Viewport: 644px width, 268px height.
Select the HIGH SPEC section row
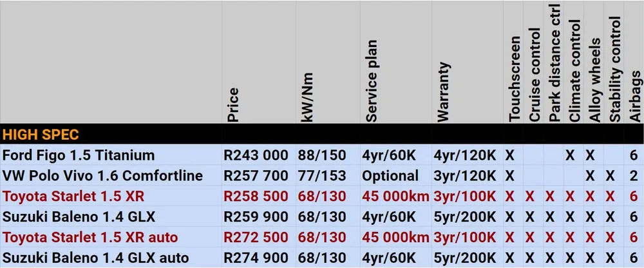pyautogui.click(x=41, y=135)
